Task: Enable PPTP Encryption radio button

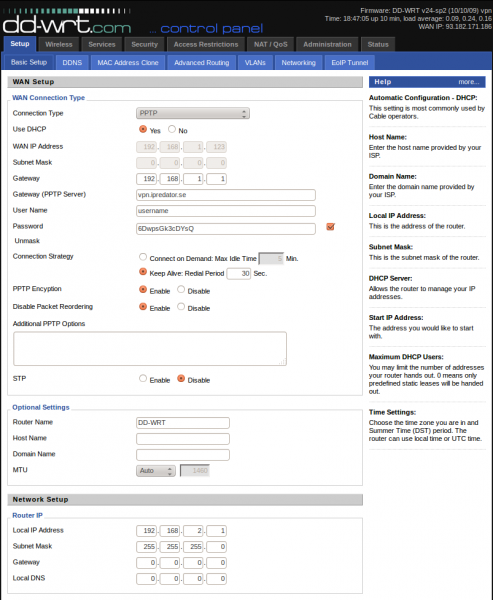Action: tap(143, 289)
